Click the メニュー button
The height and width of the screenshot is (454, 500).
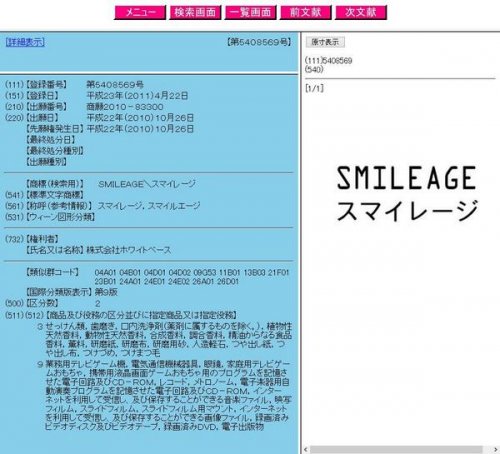point(140,13)
